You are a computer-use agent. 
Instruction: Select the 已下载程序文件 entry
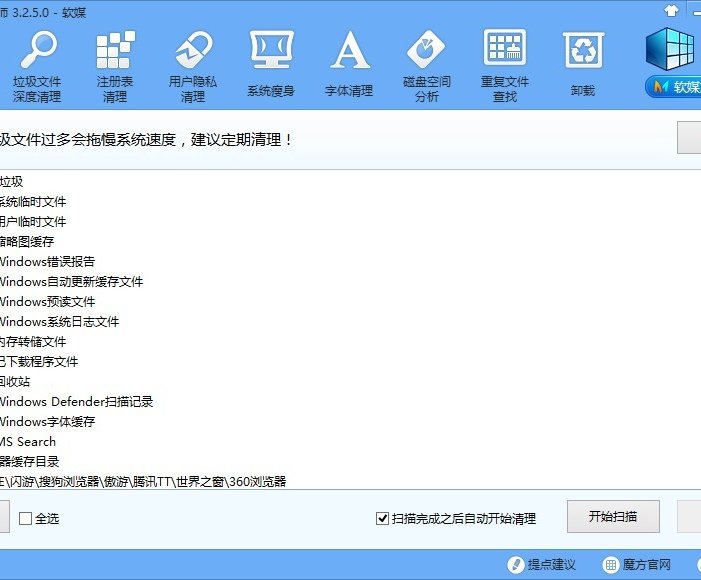click(x=39, y=361)
